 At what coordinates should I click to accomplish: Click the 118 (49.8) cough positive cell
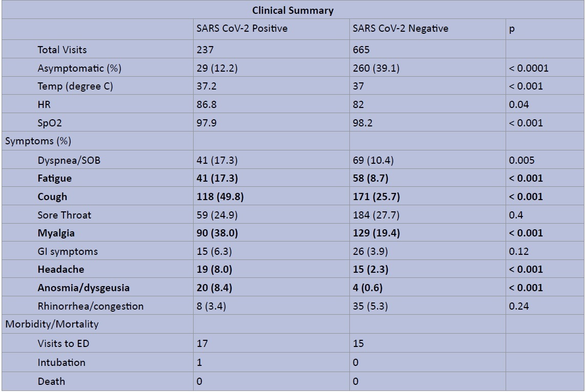coord(218,197)
